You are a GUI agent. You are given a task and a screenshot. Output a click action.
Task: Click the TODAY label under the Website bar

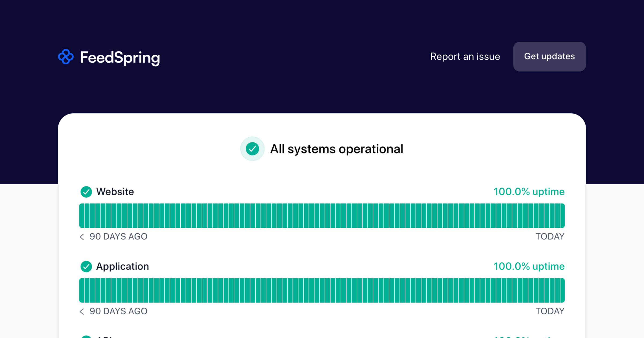coord(550,236)
